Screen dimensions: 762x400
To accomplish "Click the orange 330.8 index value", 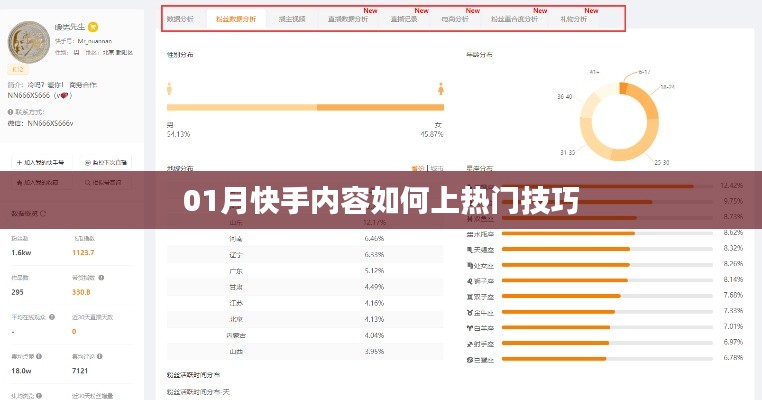I will coord(81,292).
